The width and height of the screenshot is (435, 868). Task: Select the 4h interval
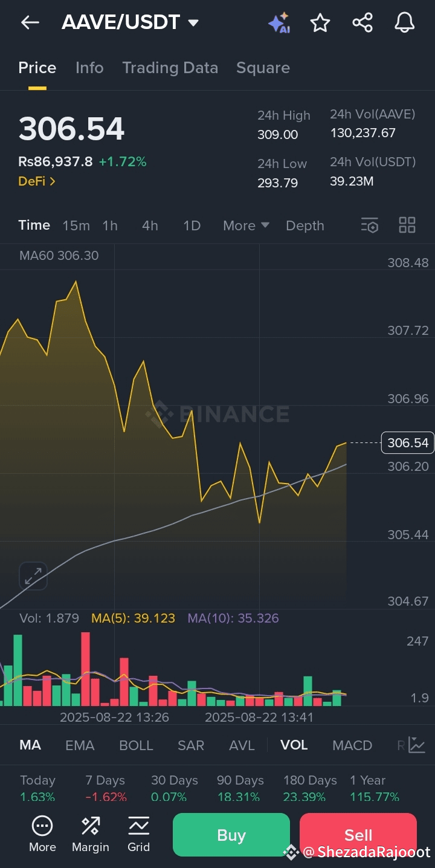150,225
